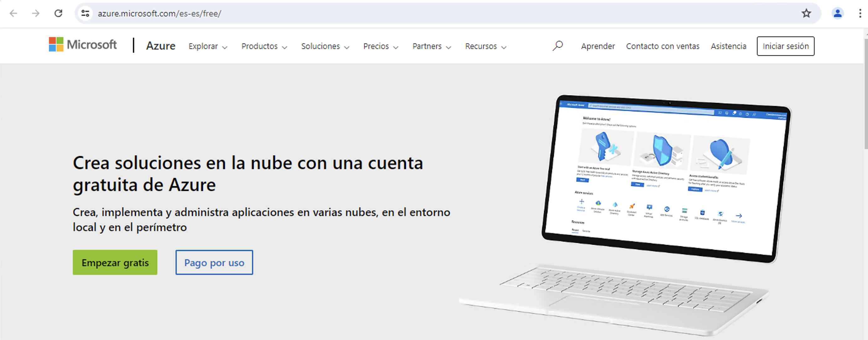Image resolution: width=868 pixels, height=340 pixels.
Task: Click the heading 'Crea soluciones en la nube'
Action: pos(248,174)
